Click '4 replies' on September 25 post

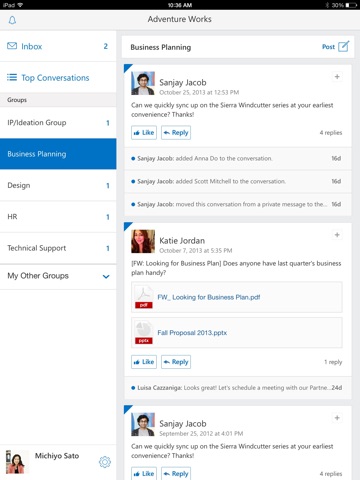pyautogui.click(x=331, y=474)
